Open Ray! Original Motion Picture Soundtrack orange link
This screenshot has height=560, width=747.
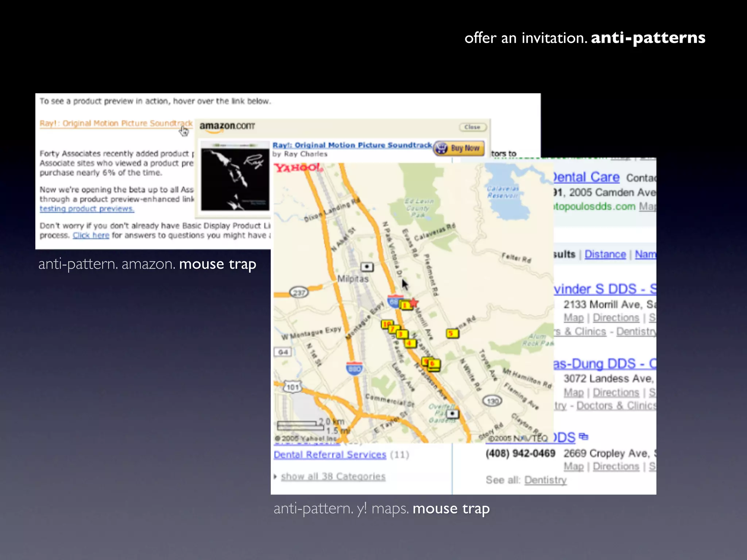[116, 123]
